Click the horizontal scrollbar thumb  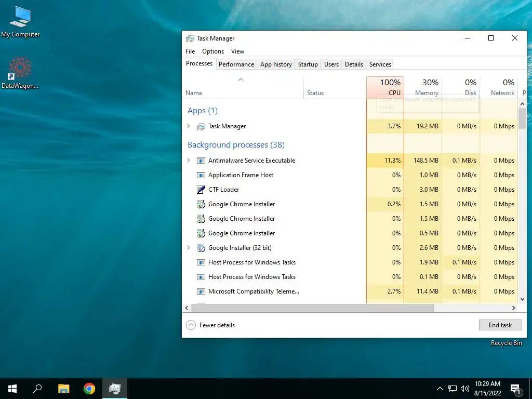(312, 308)
